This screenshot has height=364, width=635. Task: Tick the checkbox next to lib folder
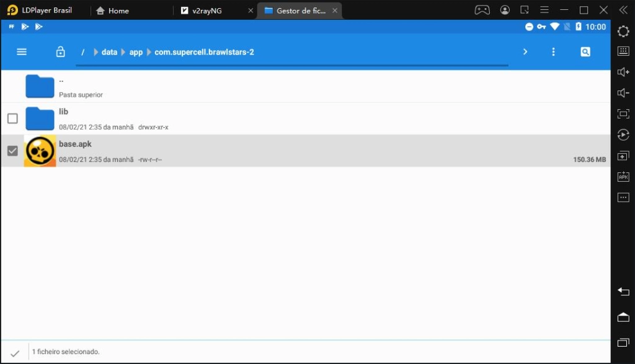click(x=12, y=118)
